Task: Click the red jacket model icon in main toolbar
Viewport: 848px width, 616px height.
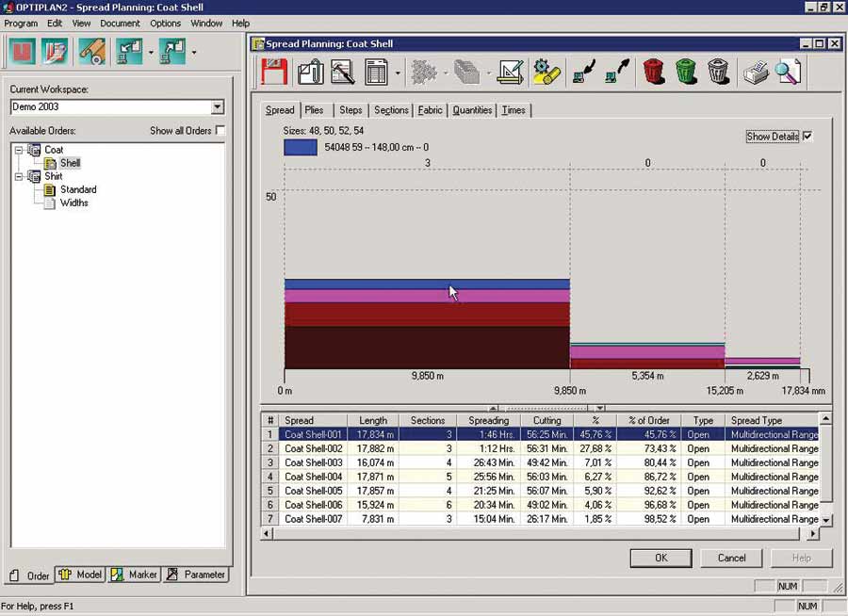Action: pos(23,52)
